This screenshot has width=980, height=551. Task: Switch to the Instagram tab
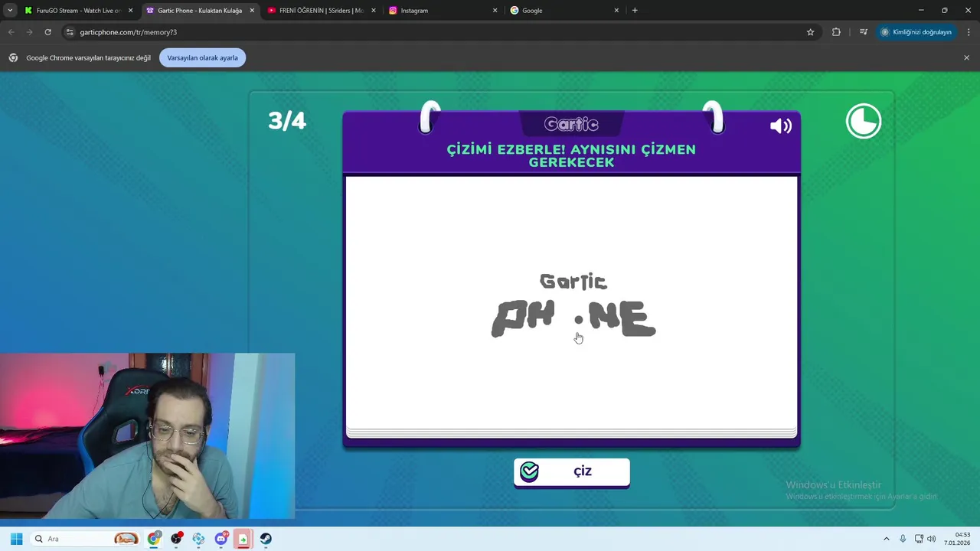[x=443, y=11]
